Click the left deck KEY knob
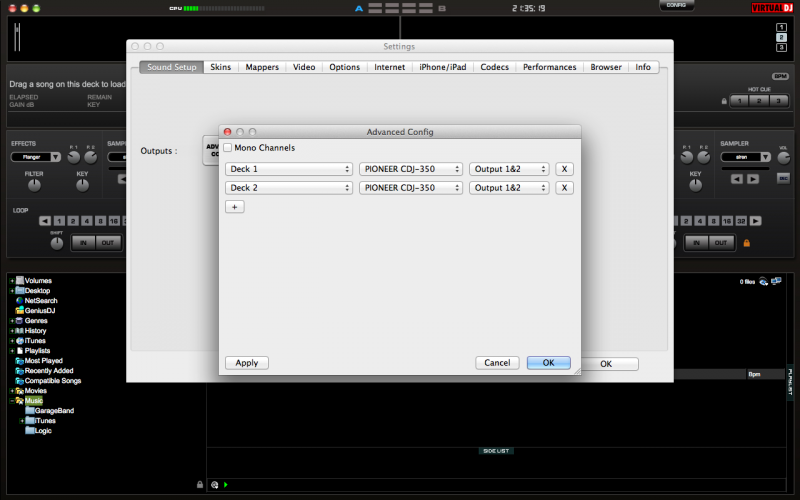800x500 pixels. 82,186
